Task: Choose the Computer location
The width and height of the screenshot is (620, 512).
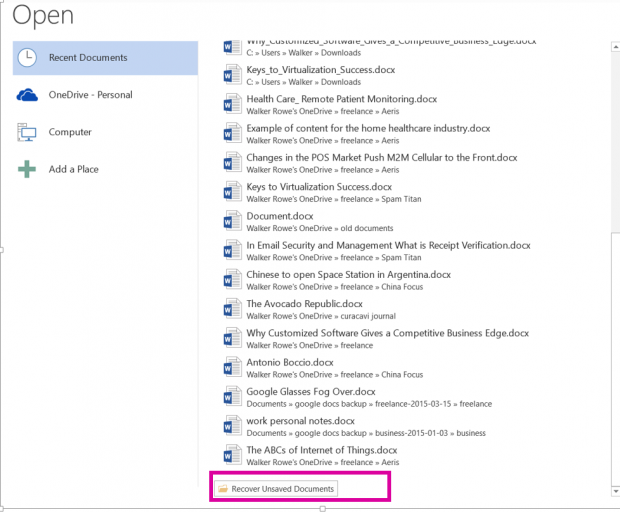Action: pyautogui.click(x=70, y=132)
